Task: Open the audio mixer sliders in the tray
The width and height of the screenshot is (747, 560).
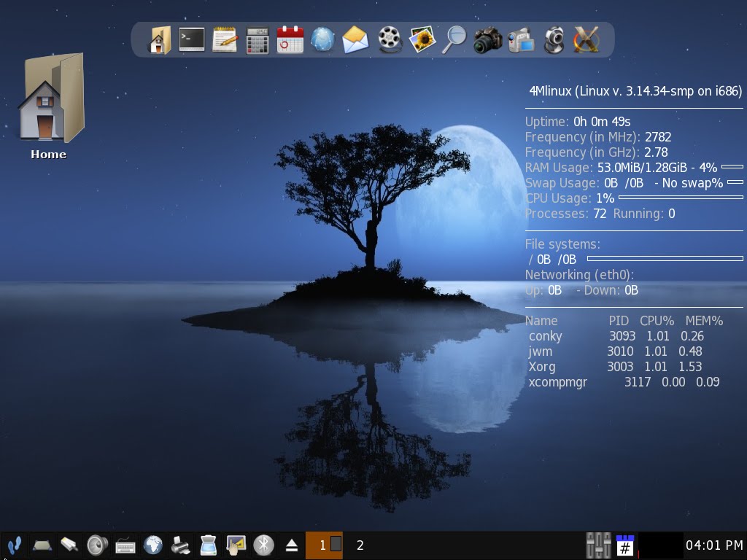Action: coord(597,544)
